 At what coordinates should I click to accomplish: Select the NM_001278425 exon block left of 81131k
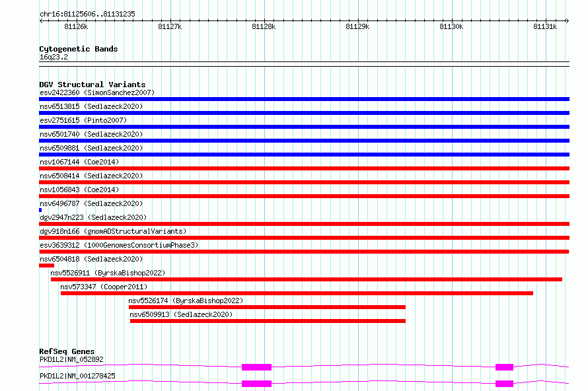click(504, 384)
